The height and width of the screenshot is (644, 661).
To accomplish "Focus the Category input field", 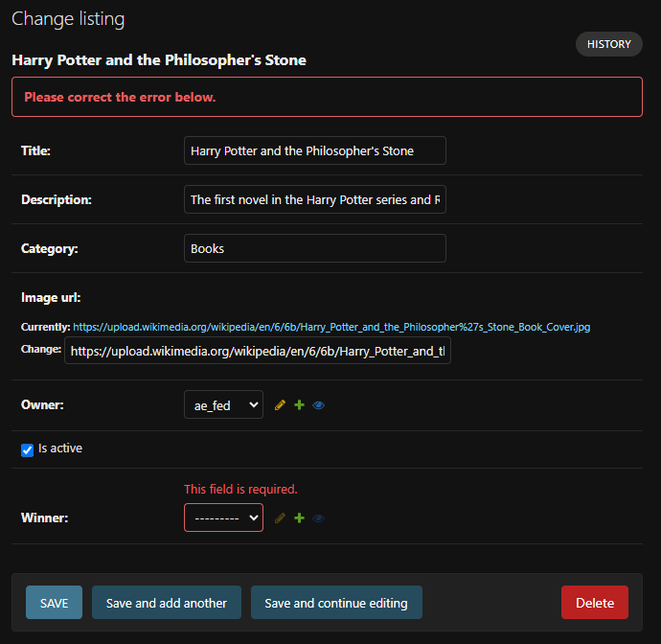I will (x=315, y=248).
